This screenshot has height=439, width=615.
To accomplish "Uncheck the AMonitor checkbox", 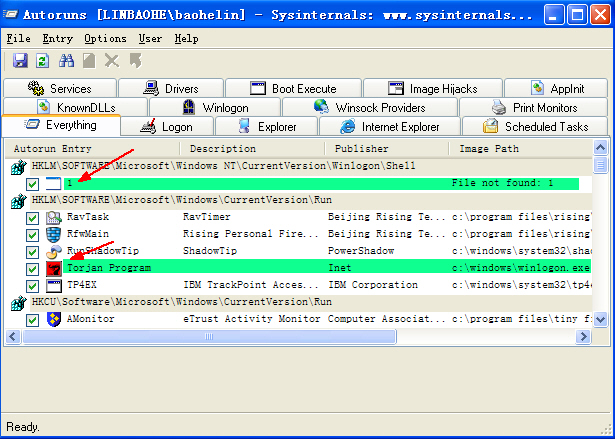I will [x=32, y=320].
